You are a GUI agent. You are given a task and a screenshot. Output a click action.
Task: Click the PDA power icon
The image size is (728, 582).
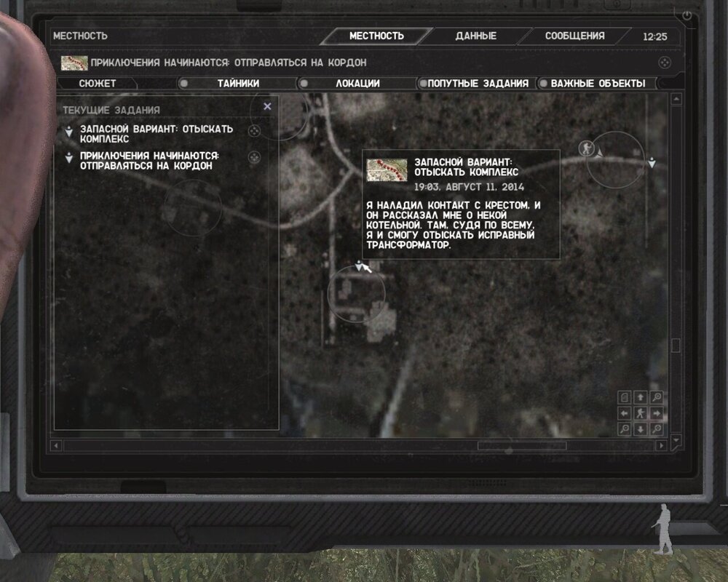pyautogui.click(x=687, y=15)
